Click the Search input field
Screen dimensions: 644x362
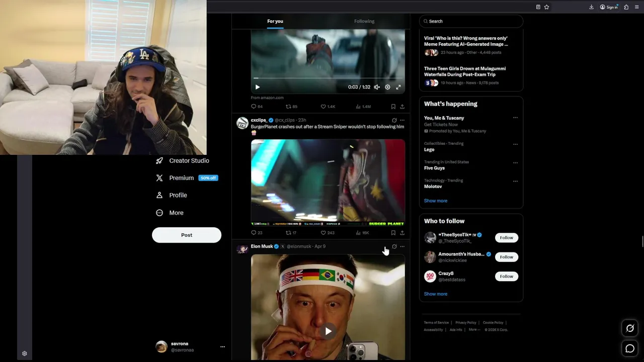tap(471, 21)
